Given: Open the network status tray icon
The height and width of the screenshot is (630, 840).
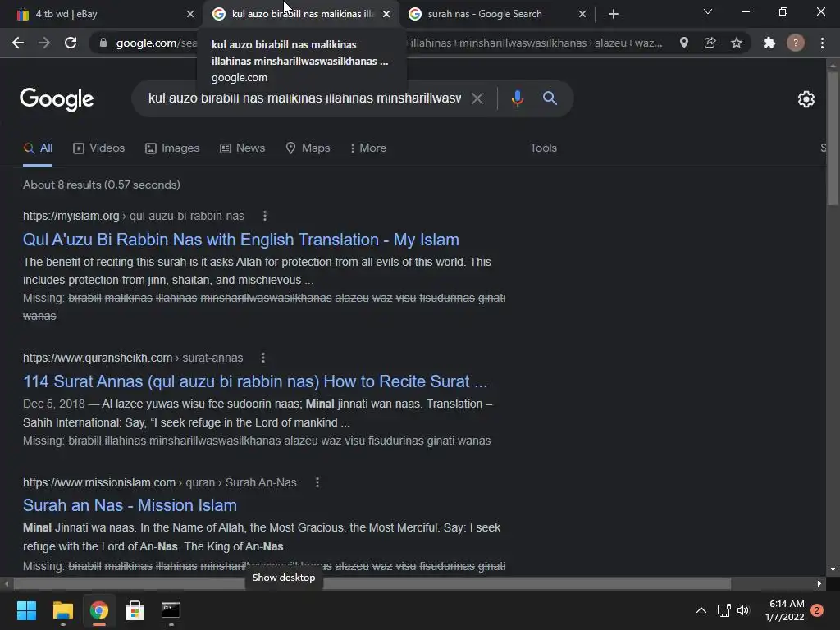Looking at the screenshot, I should point(724,610).
